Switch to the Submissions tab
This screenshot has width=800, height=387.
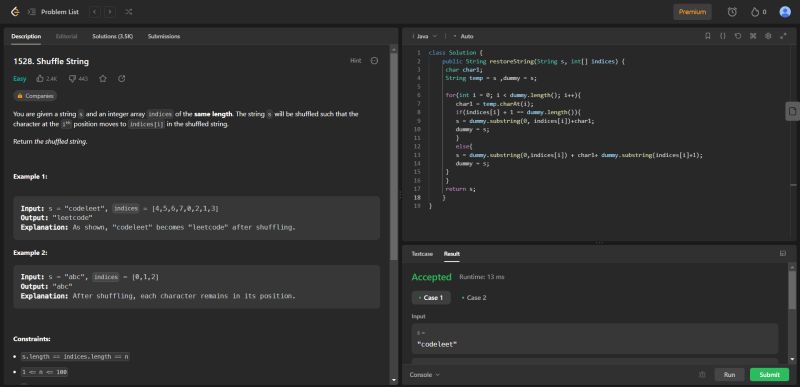coord(164,36)
